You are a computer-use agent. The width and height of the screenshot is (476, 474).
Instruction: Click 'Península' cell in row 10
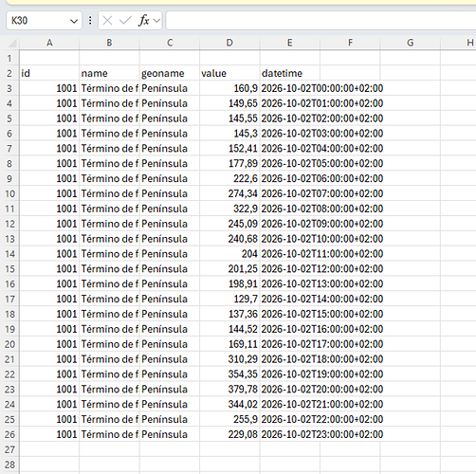pos(170,193)
